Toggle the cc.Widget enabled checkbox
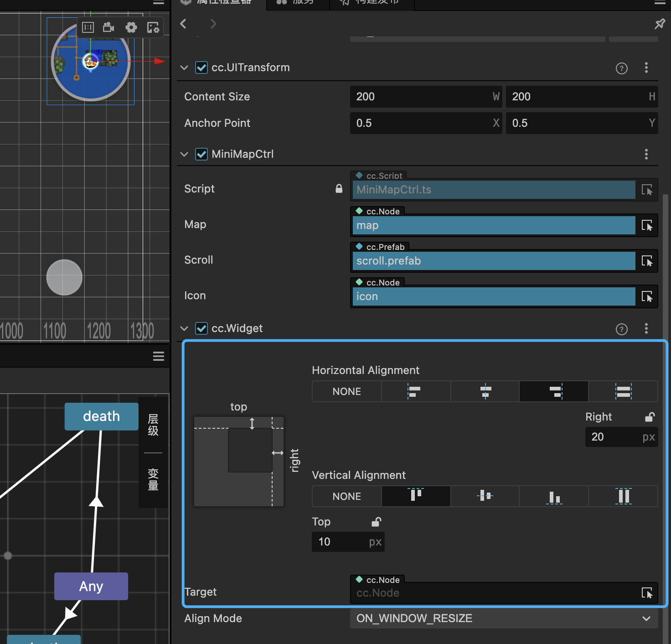The image size is (671, 644). tap(201, 328)
